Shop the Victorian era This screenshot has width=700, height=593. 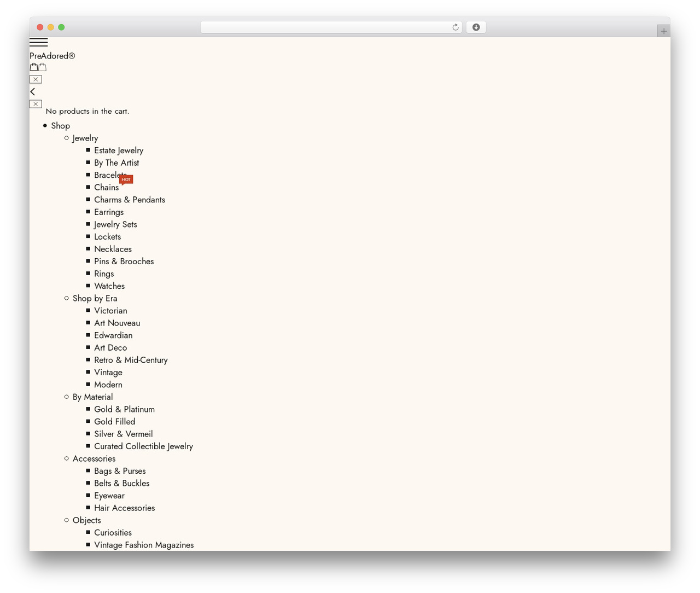[x=110, y=311]
